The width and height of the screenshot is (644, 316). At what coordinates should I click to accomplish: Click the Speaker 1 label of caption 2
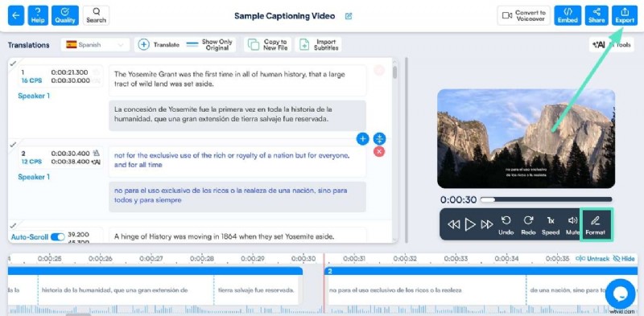pos(34,177)
